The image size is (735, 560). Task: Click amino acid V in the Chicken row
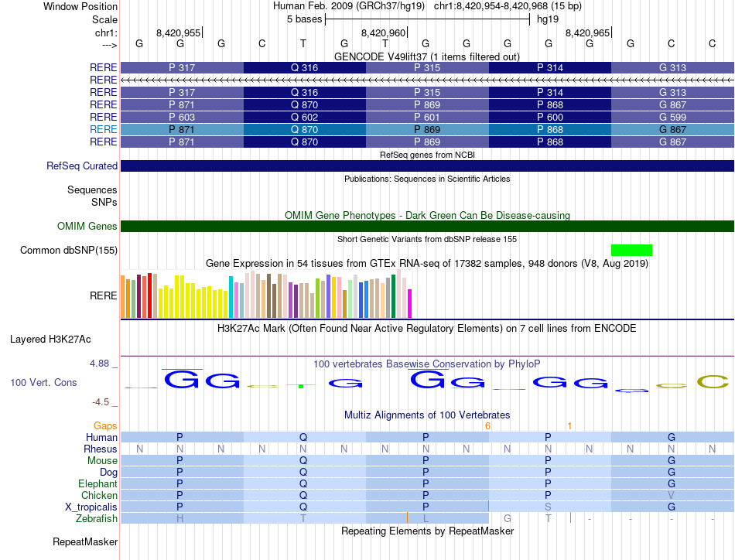coord(672,495)
